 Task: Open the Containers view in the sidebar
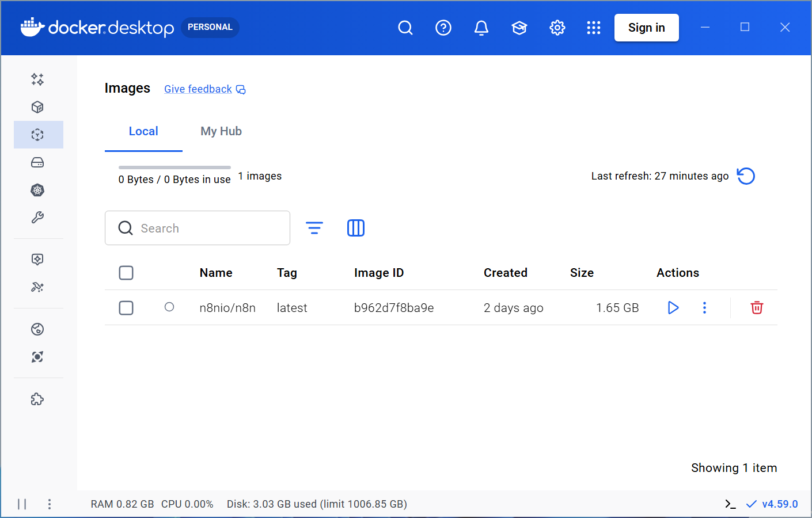coord(37,107)
